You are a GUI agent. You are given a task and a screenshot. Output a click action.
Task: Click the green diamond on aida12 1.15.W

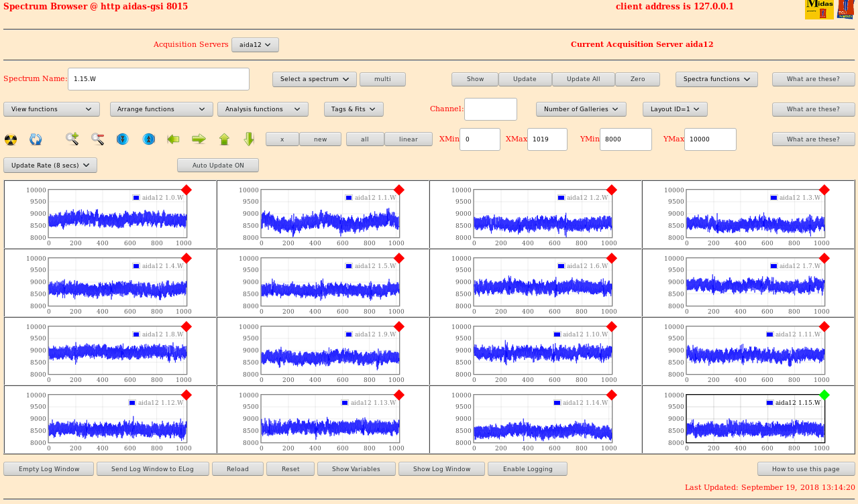click(x=824, y=395)
